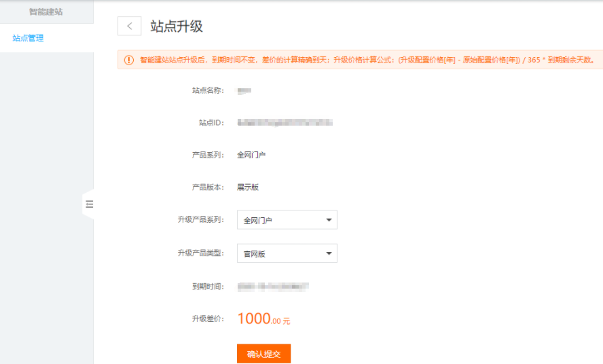
Task: Open the 升级产品类型 dropdown
Action: click(x=287, y=253)
